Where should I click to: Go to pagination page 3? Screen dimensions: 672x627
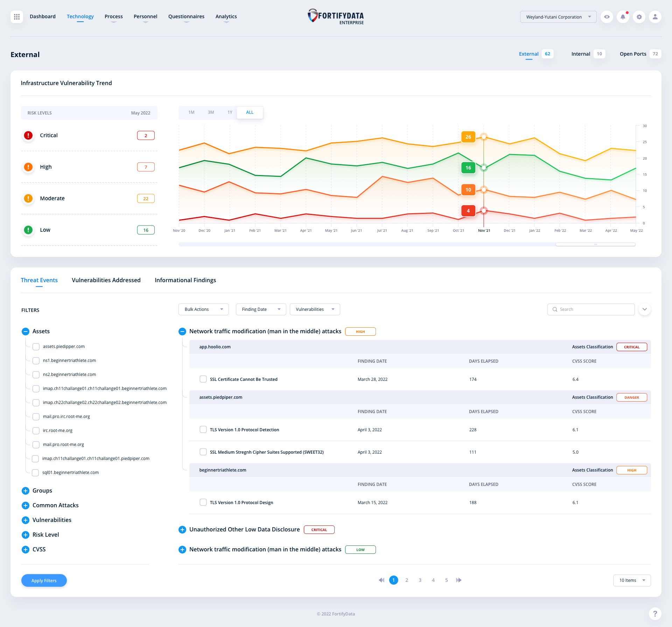point(420,580)
